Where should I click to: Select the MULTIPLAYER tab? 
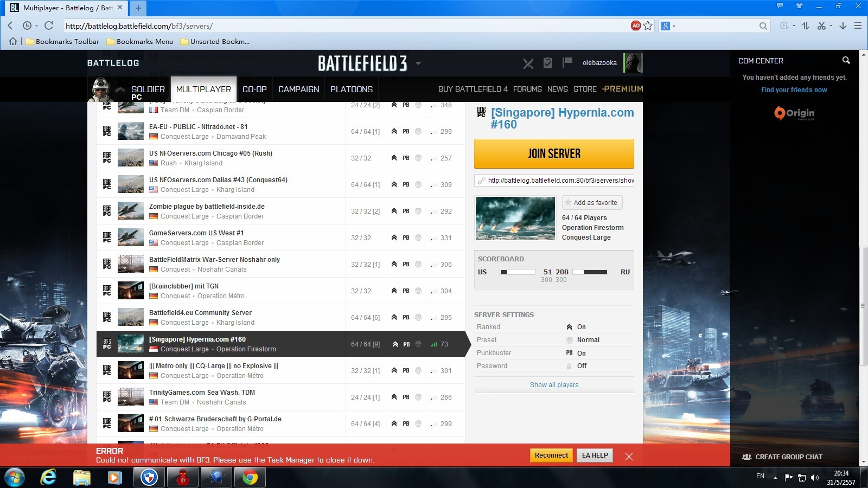(x=203, y=89)
